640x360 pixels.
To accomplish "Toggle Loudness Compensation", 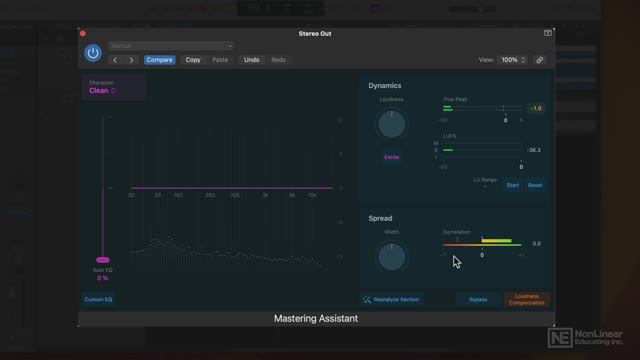I will (527, 300).
